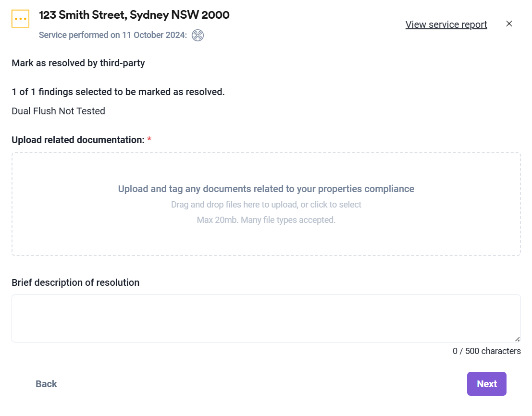Close the dialog with the X icon
The image size is (532, 416).
[x=509, y=24]
